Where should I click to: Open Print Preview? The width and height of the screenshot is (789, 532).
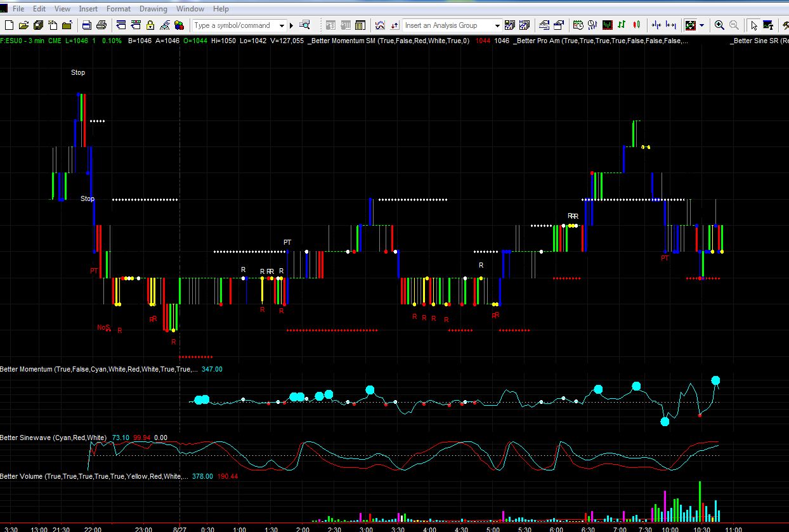click(87, 25)
